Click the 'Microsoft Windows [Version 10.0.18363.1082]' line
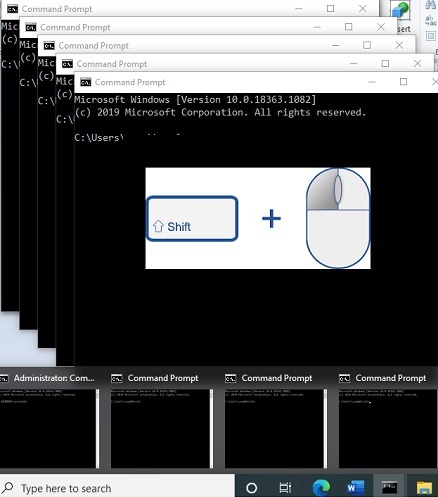Viewport: 438px width, 497px height. click(195, 100)
